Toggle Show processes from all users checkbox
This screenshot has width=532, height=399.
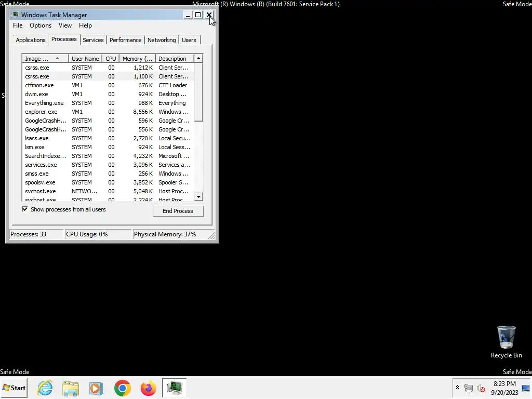pos(25,209)
